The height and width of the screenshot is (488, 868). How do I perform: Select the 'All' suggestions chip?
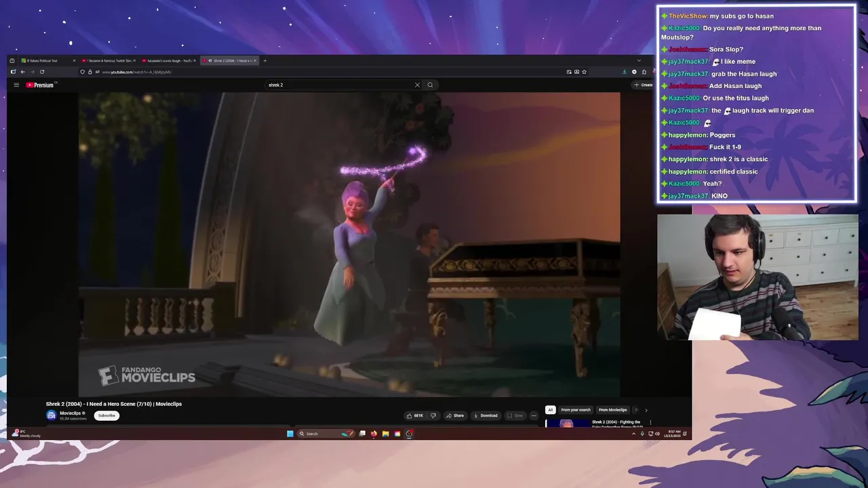(x=550, y=409)
